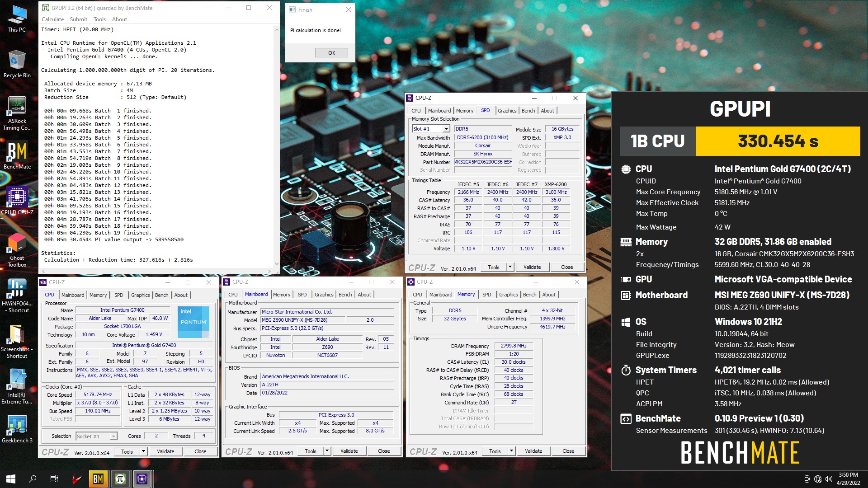This screenshot has height=488, width=868.
Task: Click Close in the CPU tab window
Action: pos(200,451)
